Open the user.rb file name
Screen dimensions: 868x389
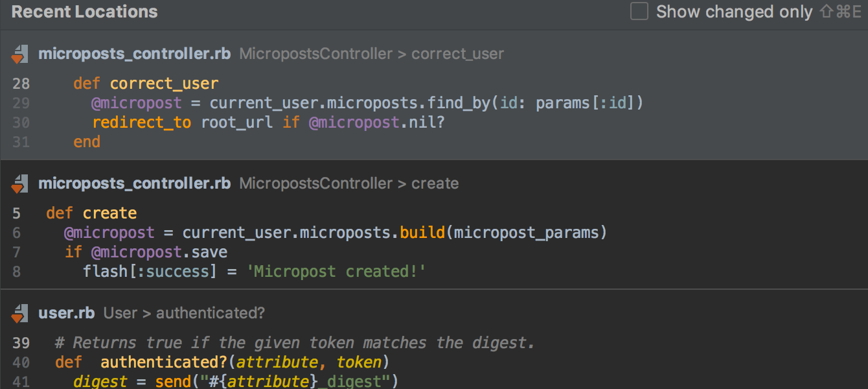67,313
